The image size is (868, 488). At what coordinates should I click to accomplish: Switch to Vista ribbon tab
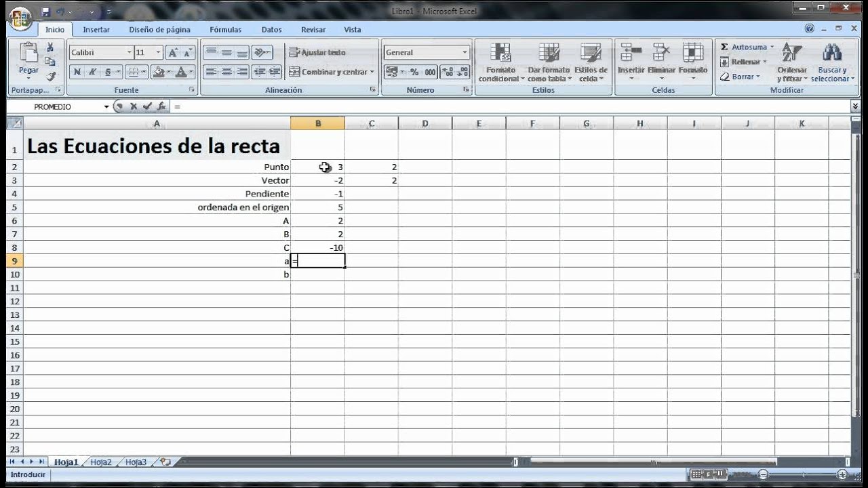coord(353,29)
